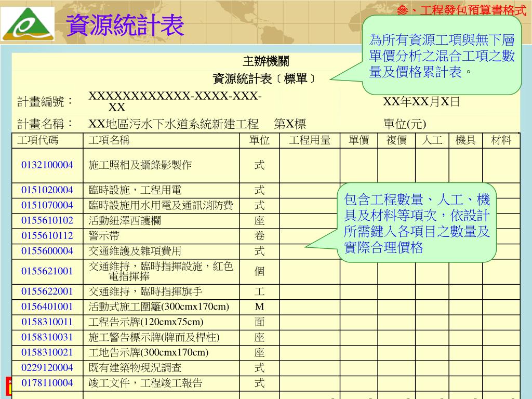
Task: Click item code 0178110004
Action: 47,383
